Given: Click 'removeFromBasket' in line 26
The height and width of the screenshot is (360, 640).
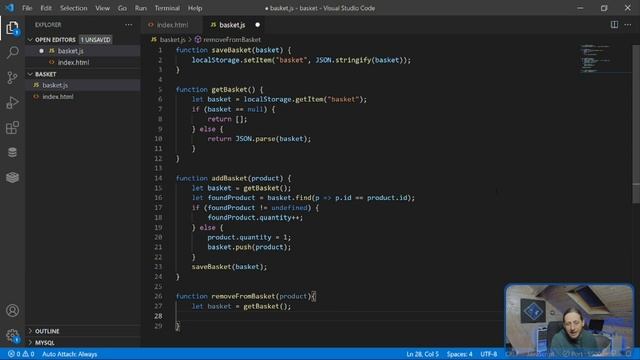Looking at the screenshot, I should tap(243, 296).
